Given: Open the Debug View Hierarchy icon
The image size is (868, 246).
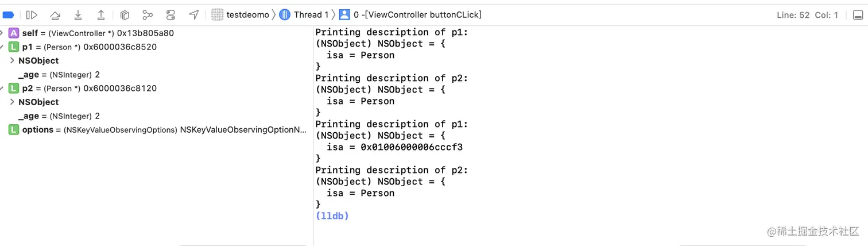Looking at the screenshot, I should click(x=125, y=15).
